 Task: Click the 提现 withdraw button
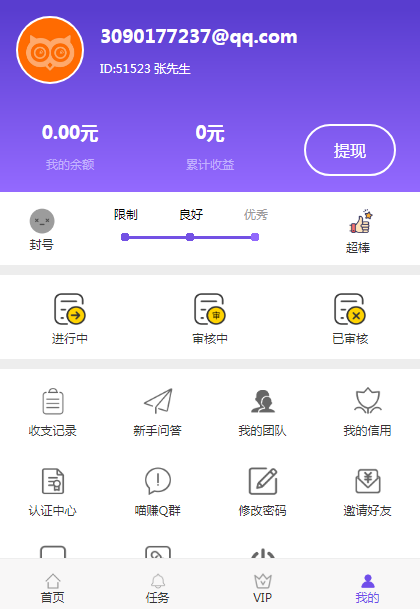pyautogui.click(x=350, y=150)
